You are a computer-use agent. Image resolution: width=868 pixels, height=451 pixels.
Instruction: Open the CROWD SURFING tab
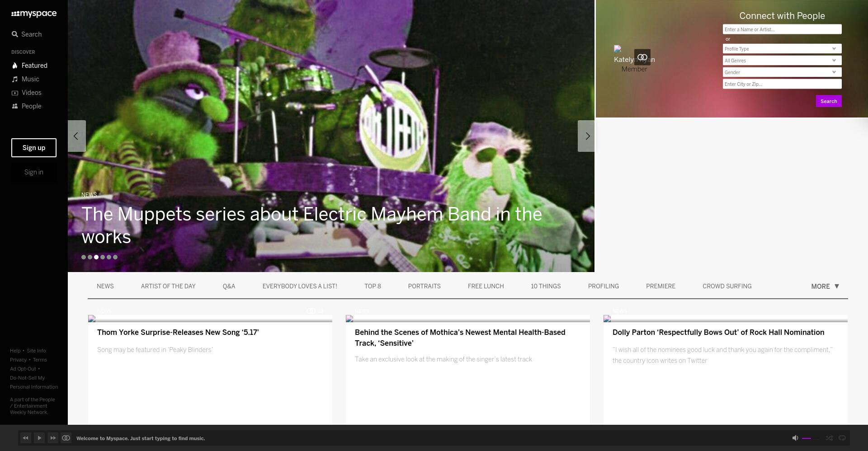pos(727,287)
